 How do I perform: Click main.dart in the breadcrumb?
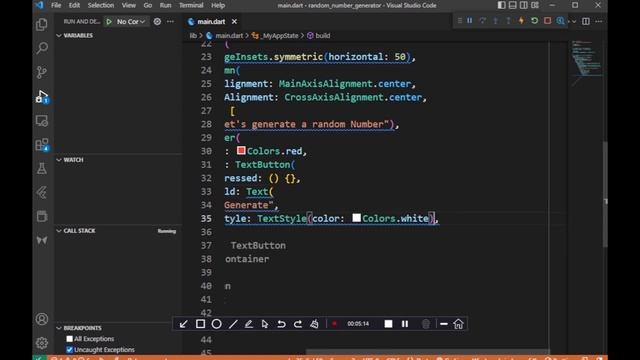coord(229,36)
